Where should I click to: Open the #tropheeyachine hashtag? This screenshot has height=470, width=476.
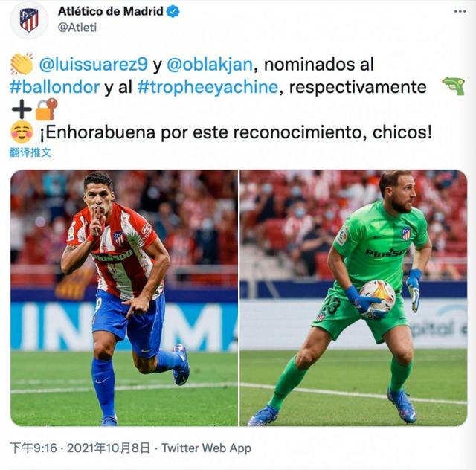click(208, 87)
